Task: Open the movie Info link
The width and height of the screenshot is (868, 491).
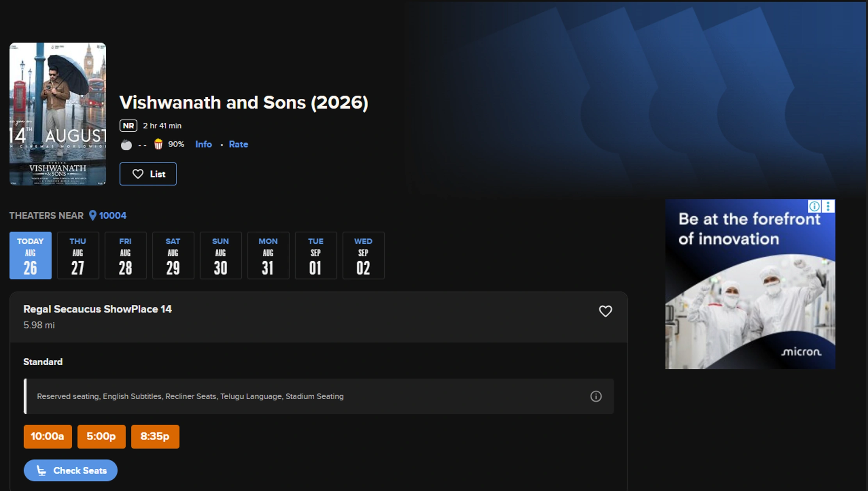Action: (x=203, y=144)
